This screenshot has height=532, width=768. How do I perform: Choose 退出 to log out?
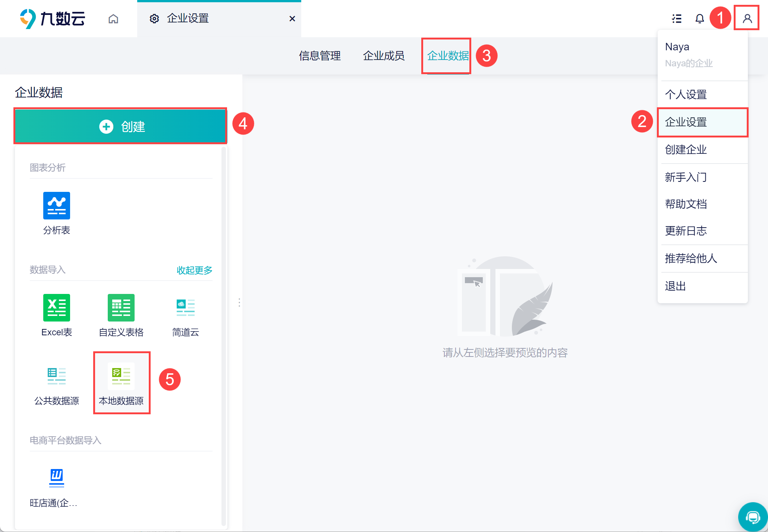pos(675,286)
